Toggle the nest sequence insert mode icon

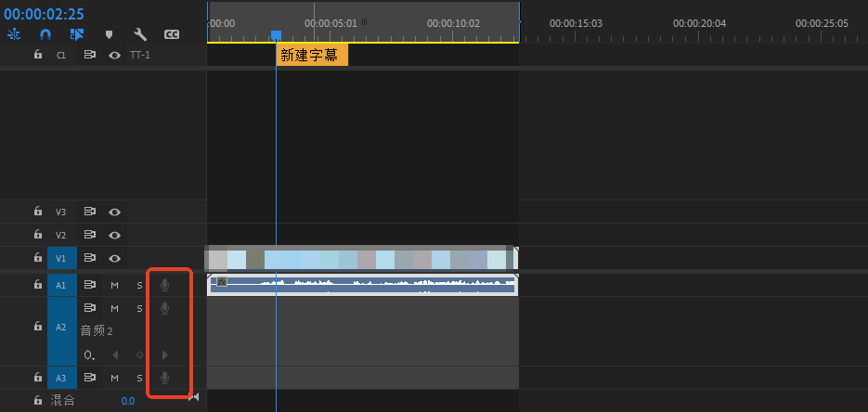15,34
